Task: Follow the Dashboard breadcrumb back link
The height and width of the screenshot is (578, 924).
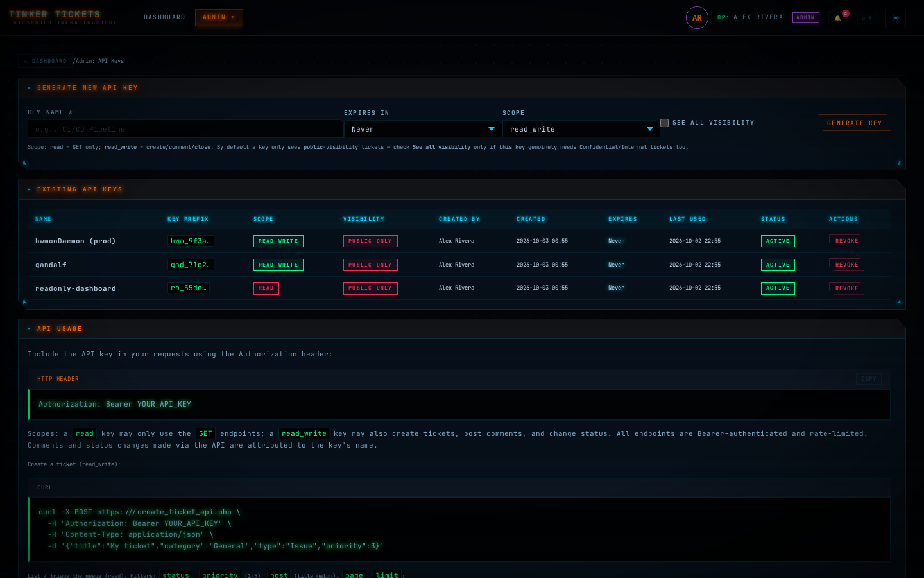Action: [x=45, y=61]
